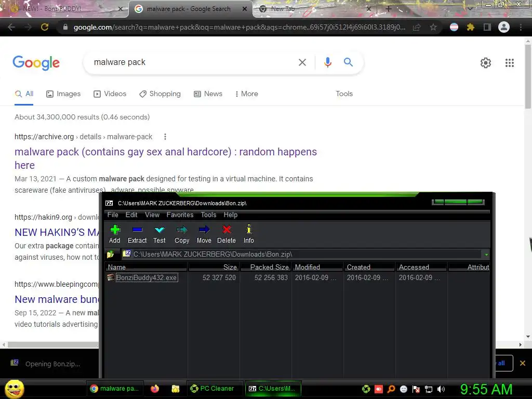Extract files with the Extract toolbar button
Viewport: 532px width, 399px height.
point(137,234)
